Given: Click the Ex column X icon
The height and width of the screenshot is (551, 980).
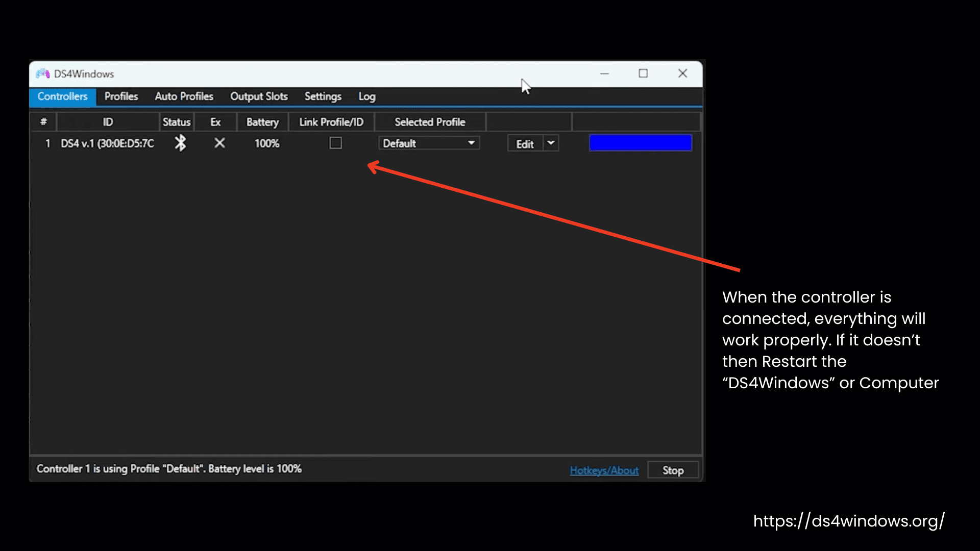Looking at the screenshot, I should (219, 143).
